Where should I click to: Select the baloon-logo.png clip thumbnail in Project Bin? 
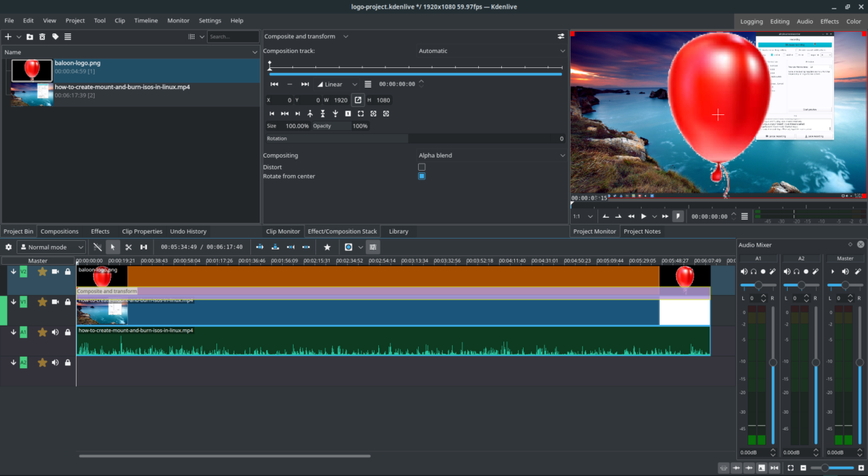[x=30, y=70]
